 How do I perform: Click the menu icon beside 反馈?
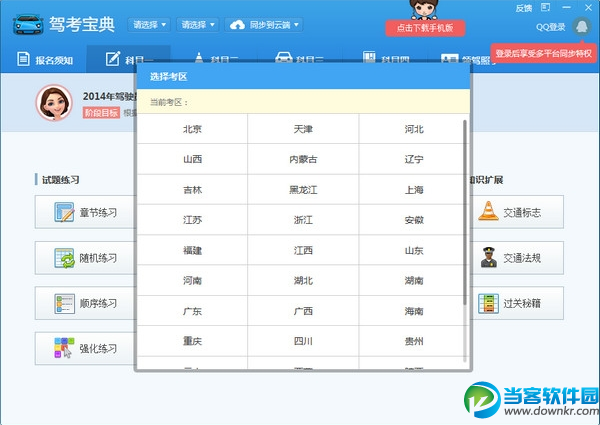545,7
